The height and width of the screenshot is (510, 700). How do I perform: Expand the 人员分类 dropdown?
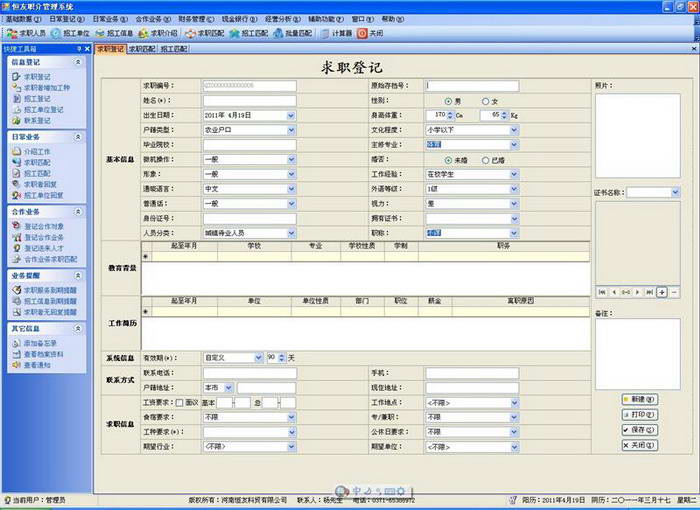291,233
